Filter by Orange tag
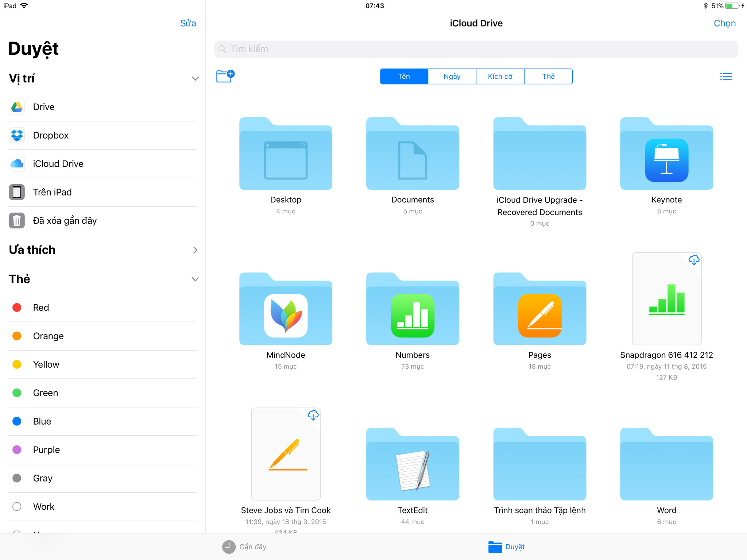Image resolution: width=747 pixels, height=560 pixels. pyautogui.click(x=102, y=336)
